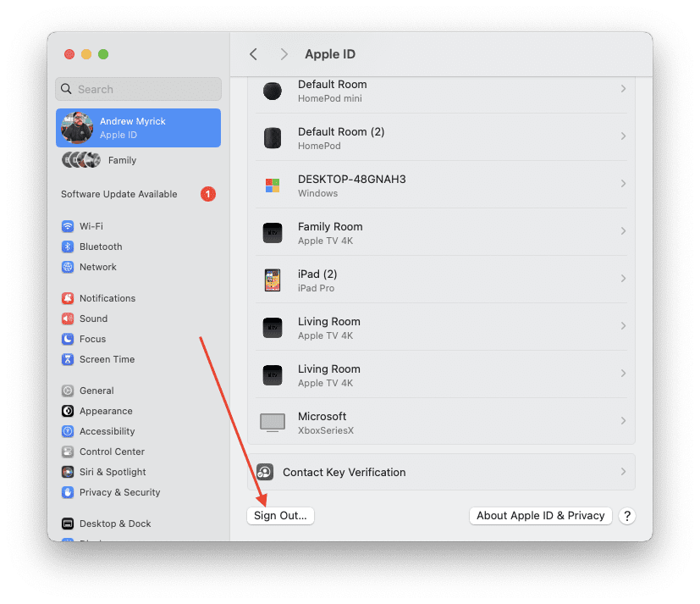
Task: Click the Sign Out... button
Action: pyautogui.click(x=280, y=516)
